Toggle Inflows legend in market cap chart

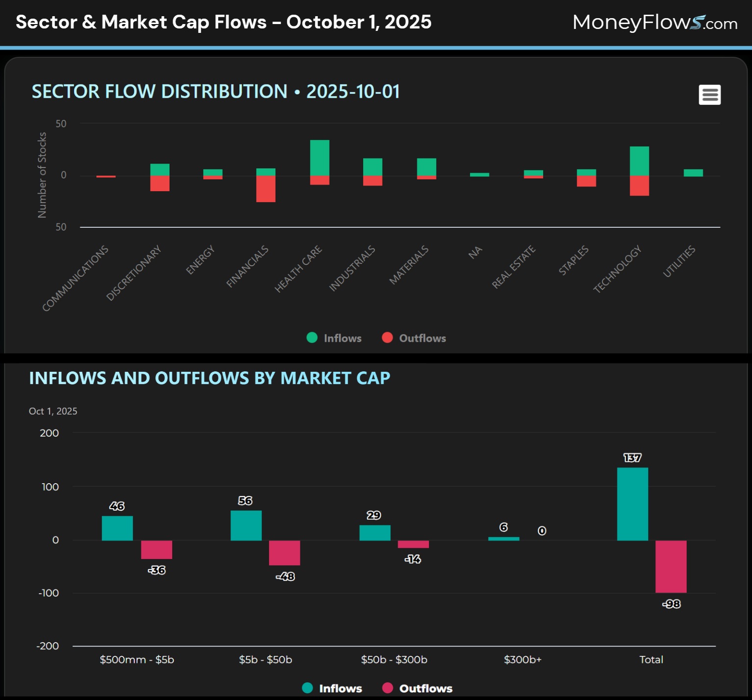332,688
